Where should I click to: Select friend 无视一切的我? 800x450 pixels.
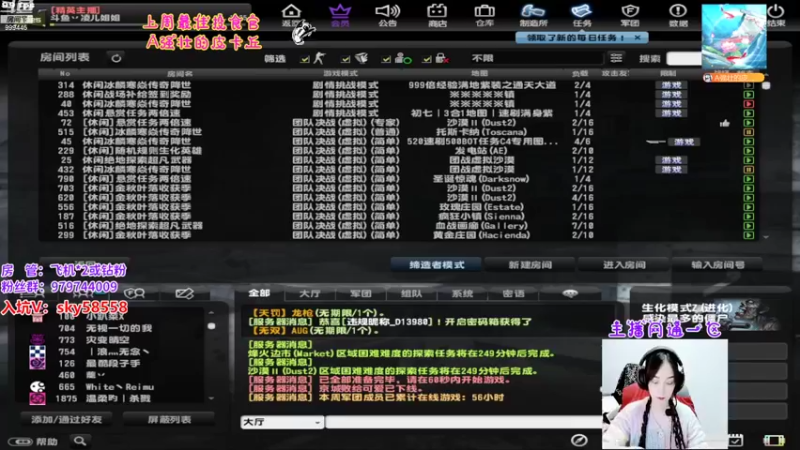coord(117,328)
